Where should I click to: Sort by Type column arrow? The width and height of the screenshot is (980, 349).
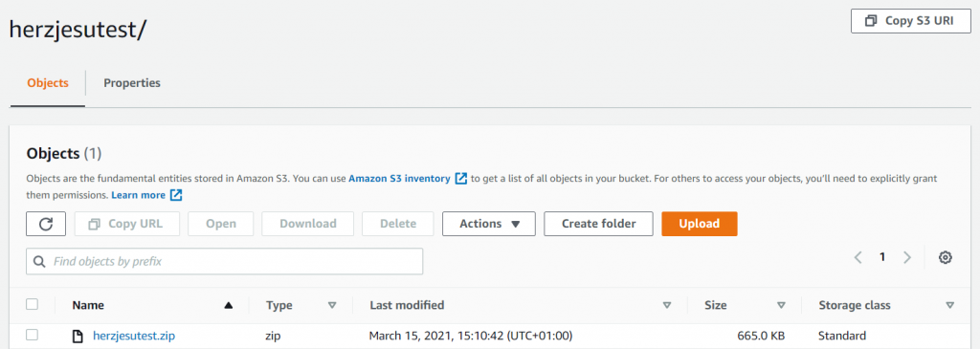332,305
